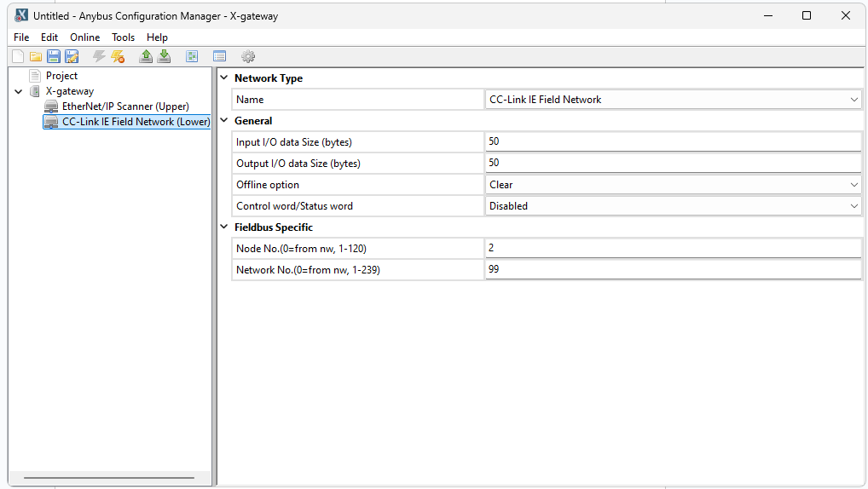Click the 'Fieldbus Specific' section heading

pyautogui.click(x=274, y=227)
